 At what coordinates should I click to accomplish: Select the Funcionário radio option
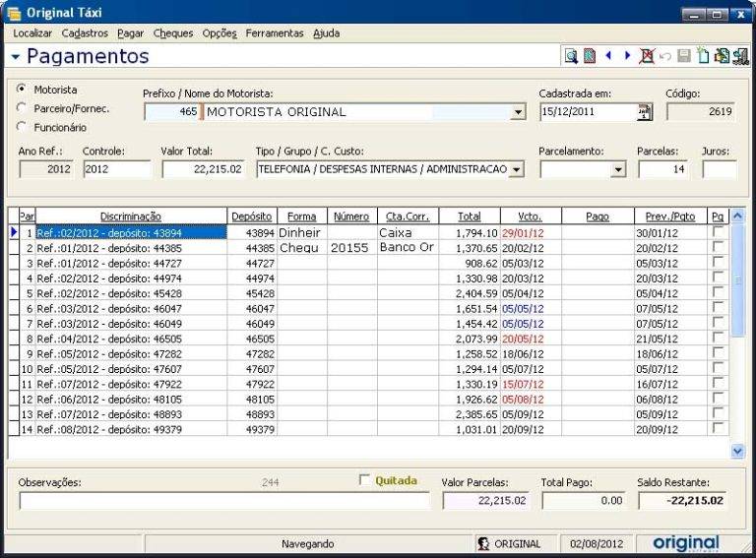coord(22,127)
